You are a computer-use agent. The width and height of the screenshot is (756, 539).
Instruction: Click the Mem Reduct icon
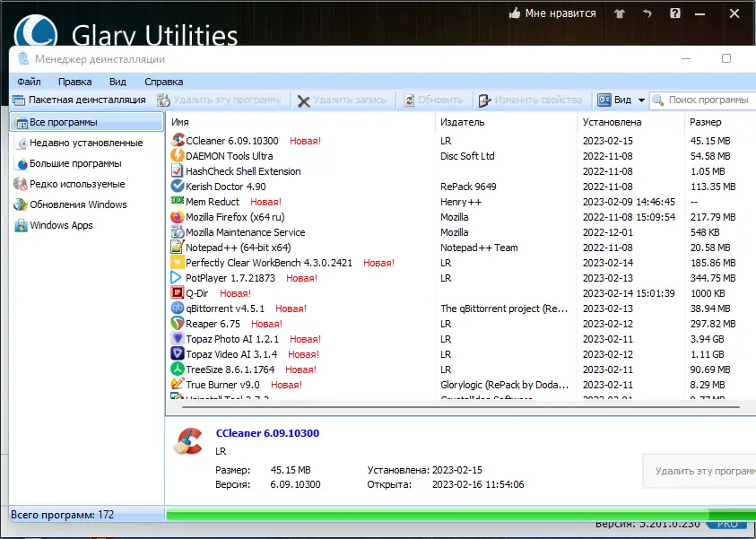(178, 201)
